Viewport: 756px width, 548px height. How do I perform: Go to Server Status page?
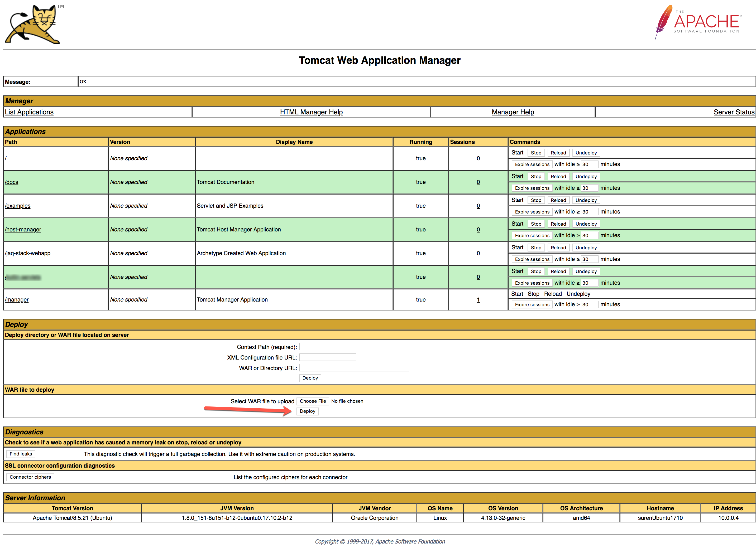tap(734, 112)
